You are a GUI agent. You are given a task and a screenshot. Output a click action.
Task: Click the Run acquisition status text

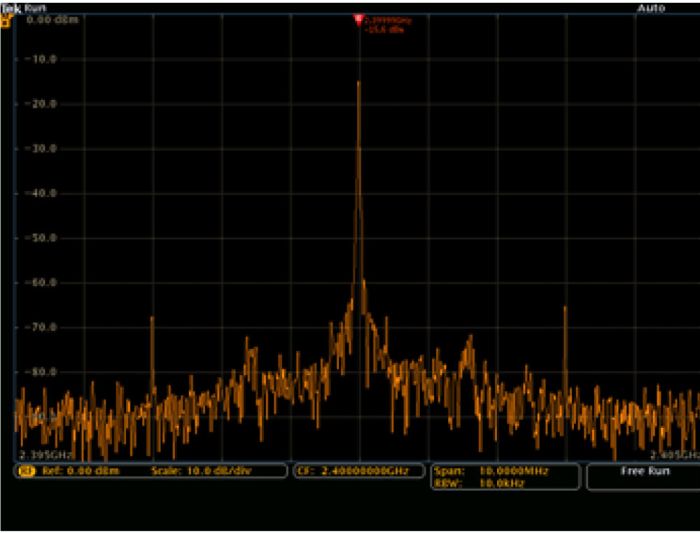coord(35,8)
